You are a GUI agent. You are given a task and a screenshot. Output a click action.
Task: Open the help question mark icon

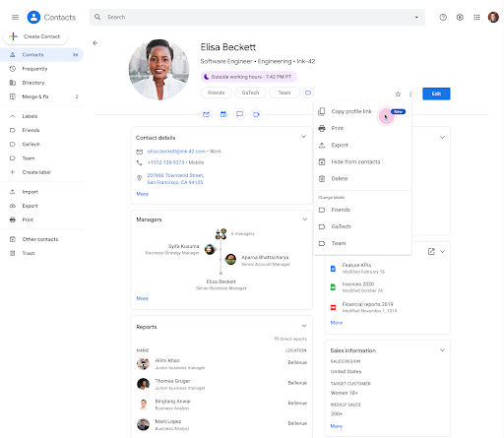point(443,17)
